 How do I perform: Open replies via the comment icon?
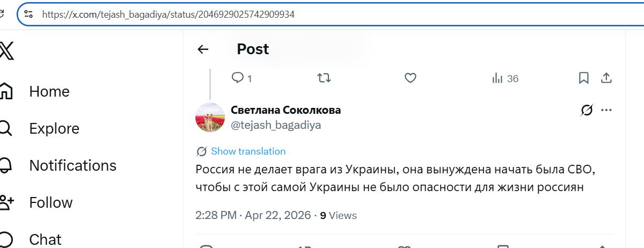[x=238, y=78]
